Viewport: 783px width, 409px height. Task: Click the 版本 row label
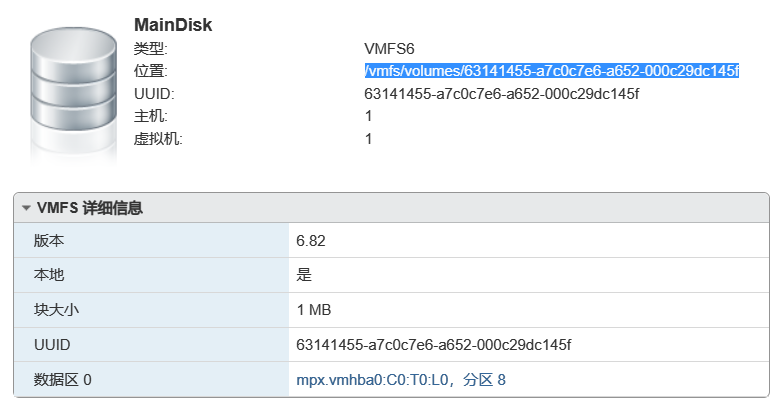point(49,241)
